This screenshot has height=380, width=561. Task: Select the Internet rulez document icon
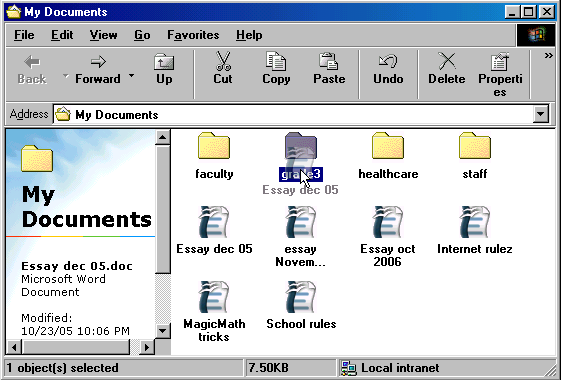coord(475,222)
